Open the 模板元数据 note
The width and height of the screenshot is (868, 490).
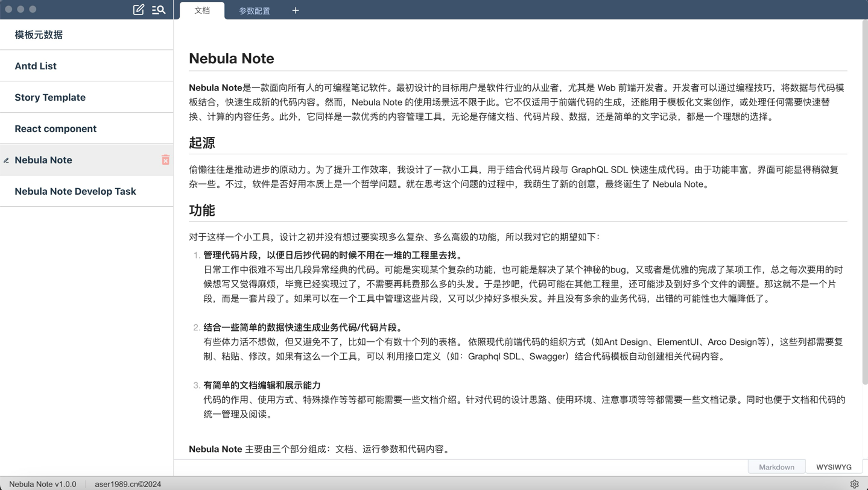click(x=87, y=34)
